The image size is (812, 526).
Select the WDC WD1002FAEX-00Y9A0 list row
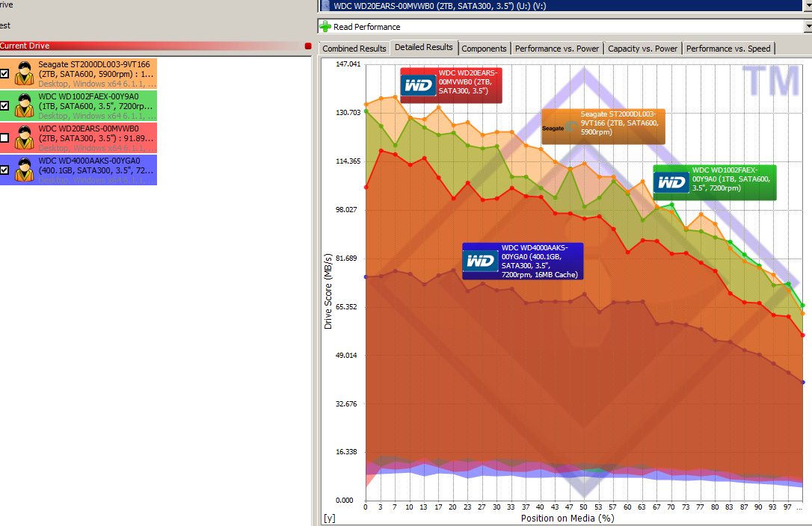[x=79, y=105]
